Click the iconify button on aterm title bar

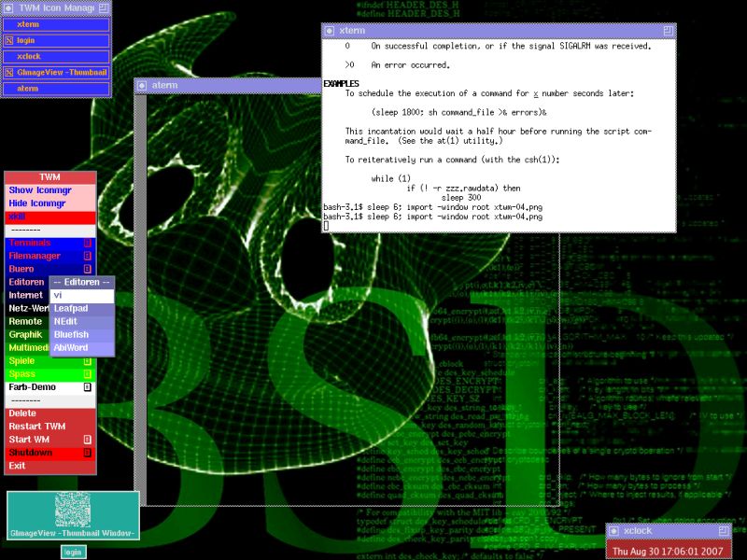coord(142,86)
